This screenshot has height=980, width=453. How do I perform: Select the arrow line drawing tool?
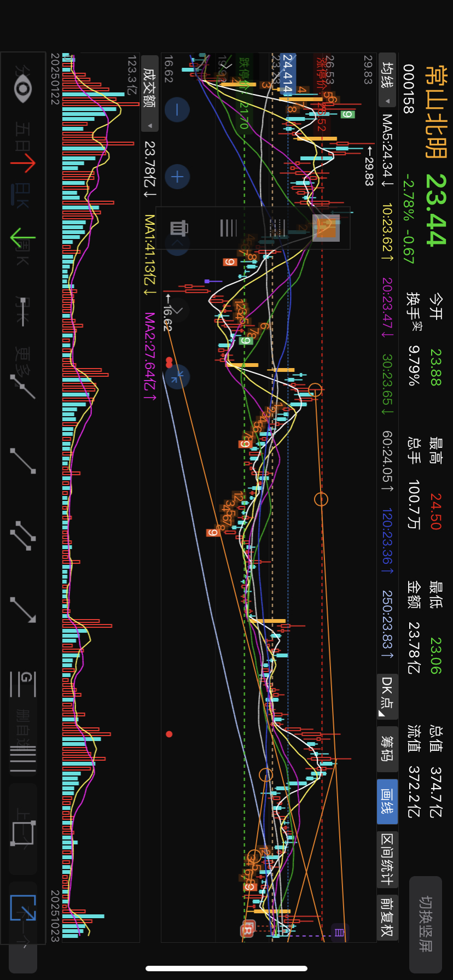click(x=22, y=610)
